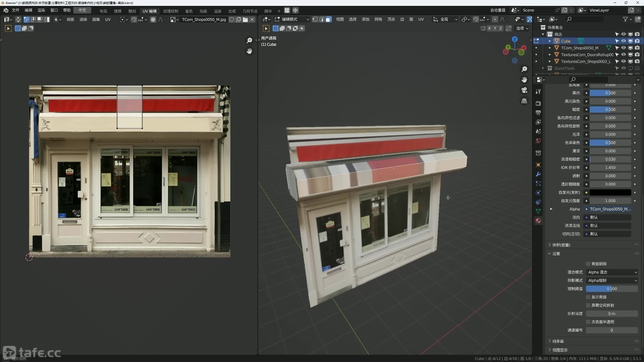Open Render properties tab

[538, 103]
